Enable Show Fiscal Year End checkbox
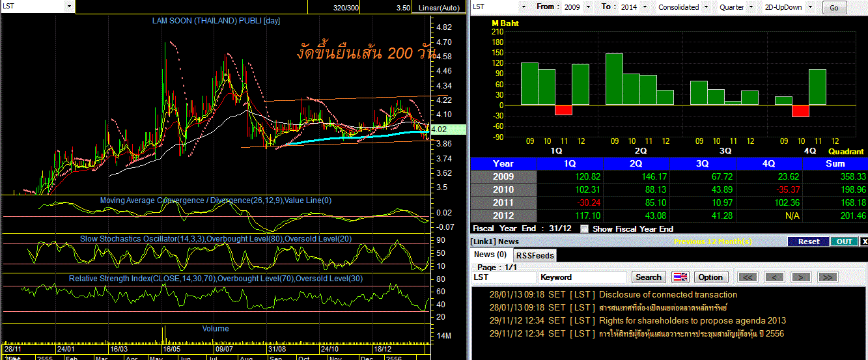Screen dimensions: 868x360 click(x=584, y=228)
